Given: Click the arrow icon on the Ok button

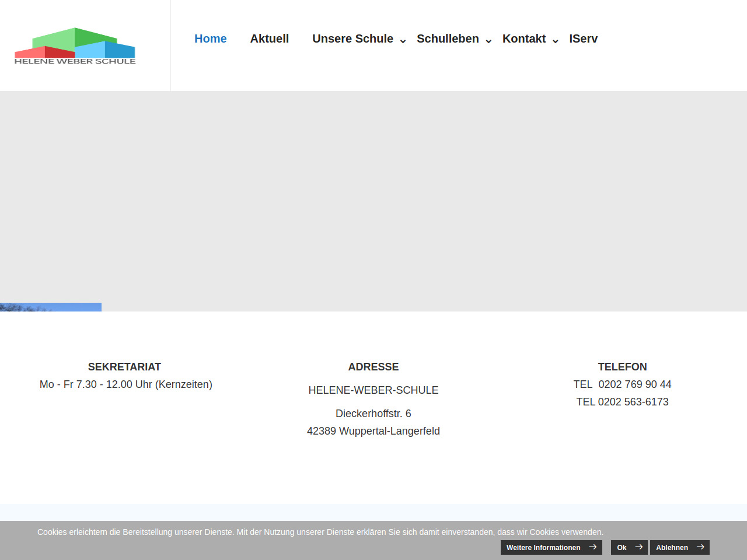Looking at the screenshot, I should 638,547.
